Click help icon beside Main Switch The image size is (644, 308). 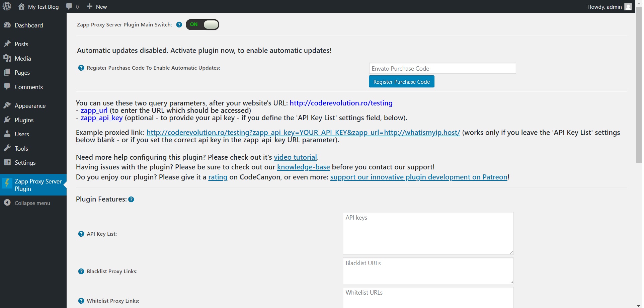179,24
